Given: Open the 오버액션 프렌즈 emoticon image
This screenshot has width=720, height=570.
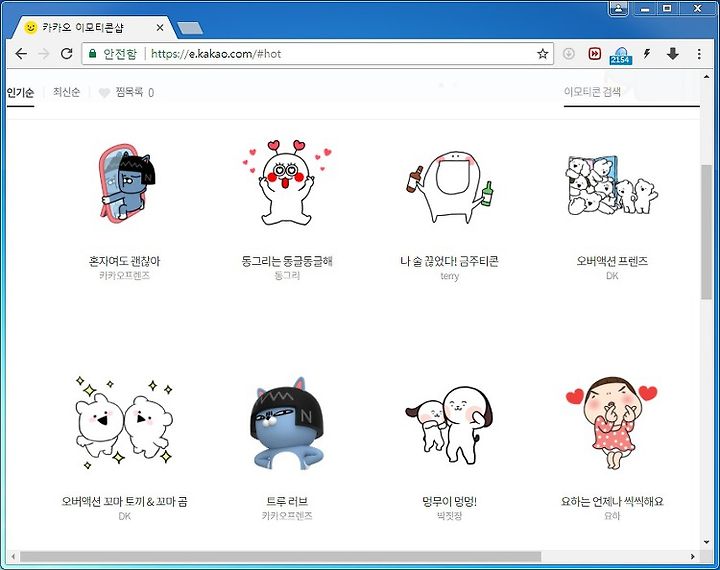Looking at the screenshot, I should 612,186.
